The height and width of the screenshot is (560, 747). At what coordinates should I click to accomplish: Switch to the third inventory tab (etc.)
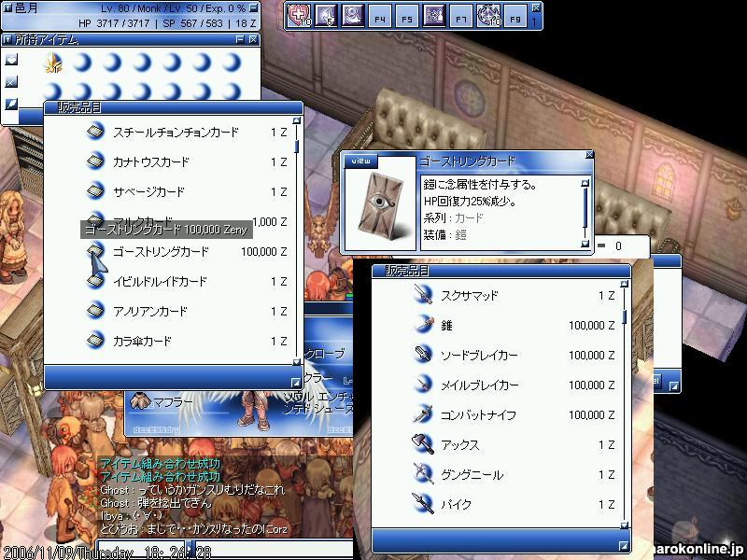point(11,104)
